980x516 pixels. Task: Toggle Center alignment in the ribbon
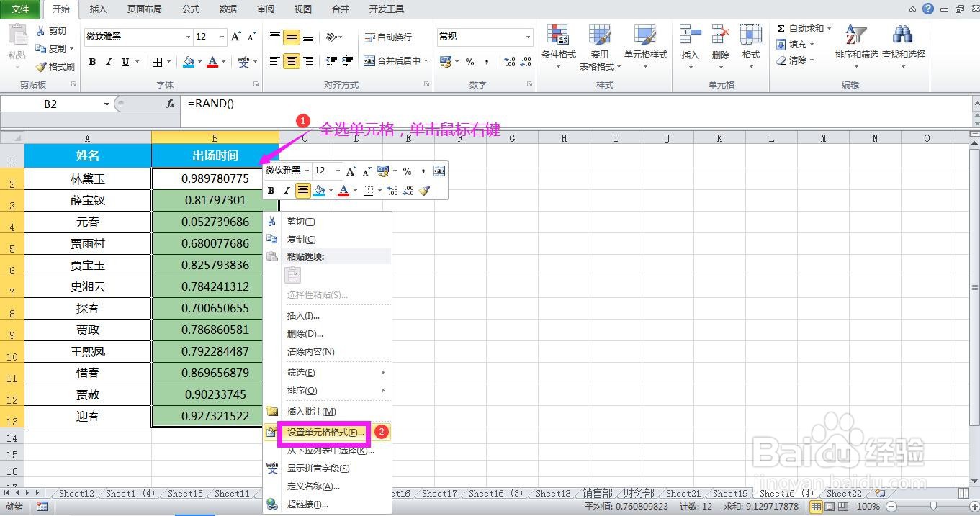click(x=291, y=61)
